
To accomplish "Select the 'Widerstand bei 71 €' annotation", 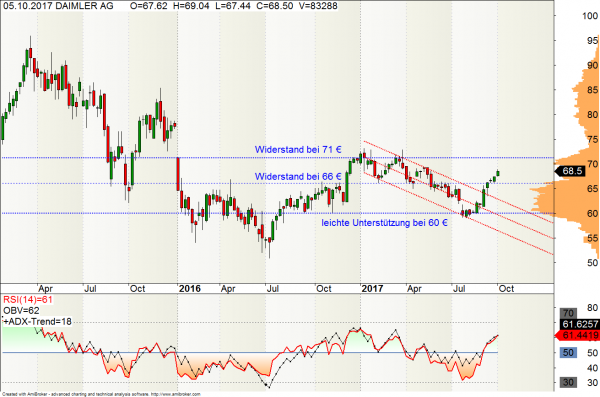I will pos(298,149).
